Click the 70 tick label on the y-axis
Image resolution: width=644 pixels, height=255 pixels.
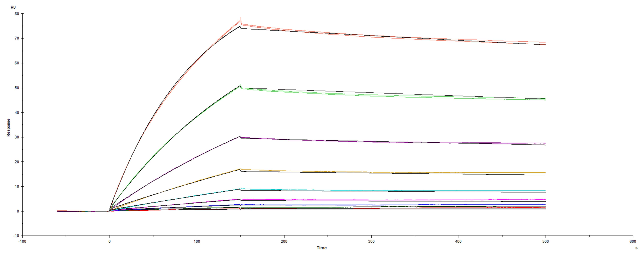tap(17, 38)
